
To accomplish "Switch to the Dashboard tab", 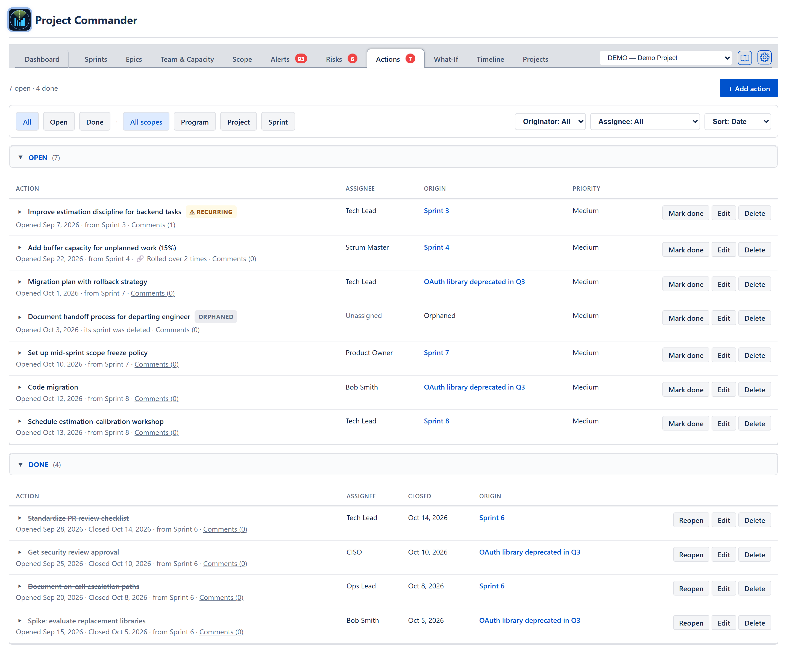I will pos(42,59).
